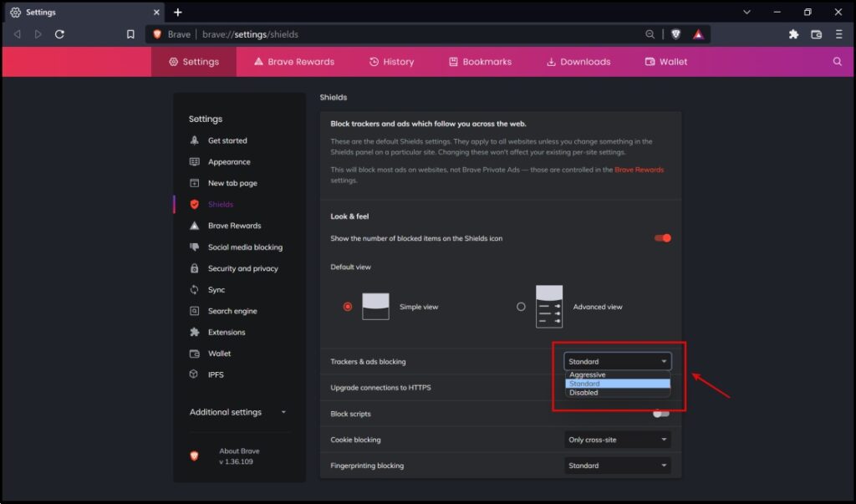Bookmark this page with the bookmark icon
The width and height of the screenshot is (856, 504).
coord(130,34)
